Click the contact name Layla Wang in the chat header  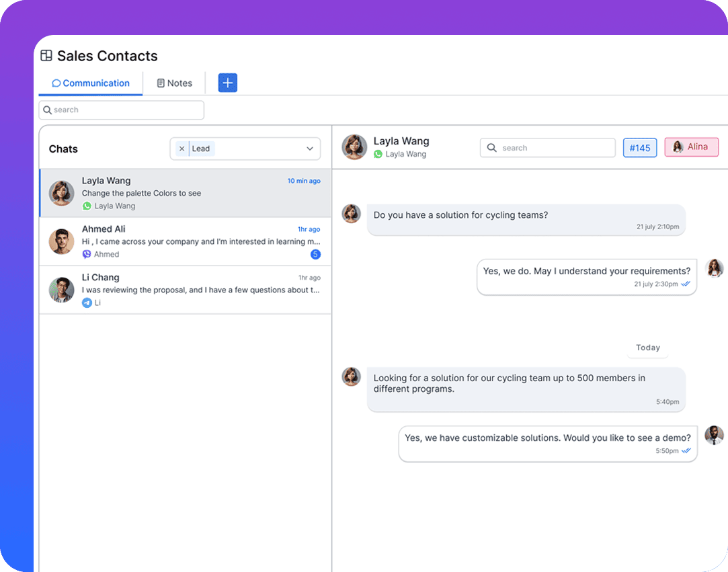pos(401,141)
